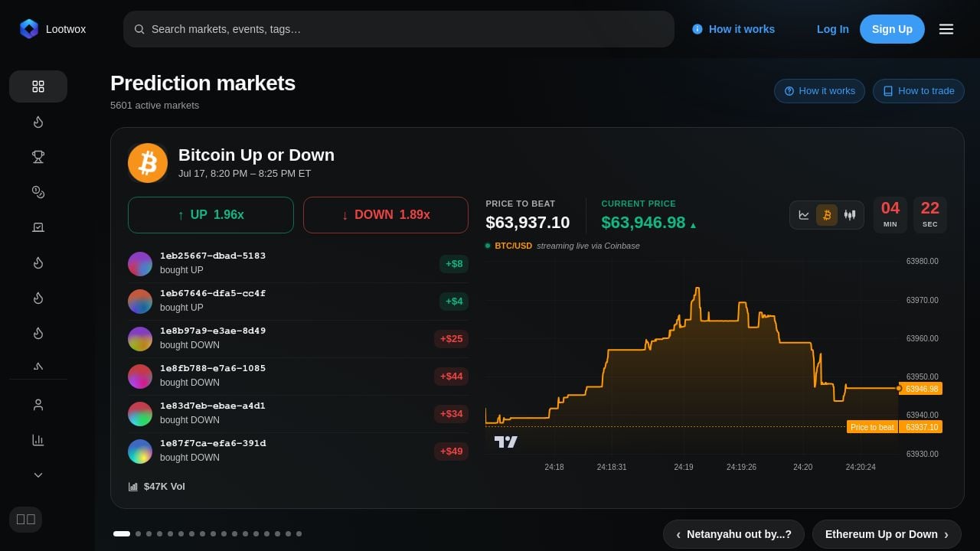
Task: Click the 22 SEC countdown box
Action: (930, 215)
